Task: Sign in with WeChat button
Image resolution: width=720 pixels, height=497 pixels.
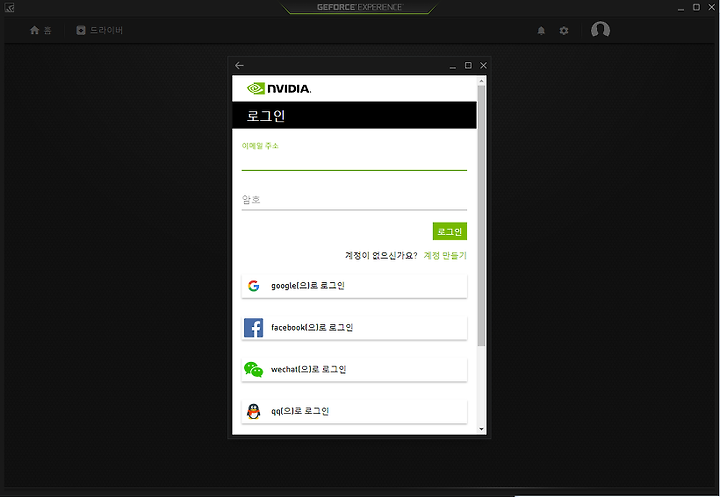Action: (x=354, y=369)
